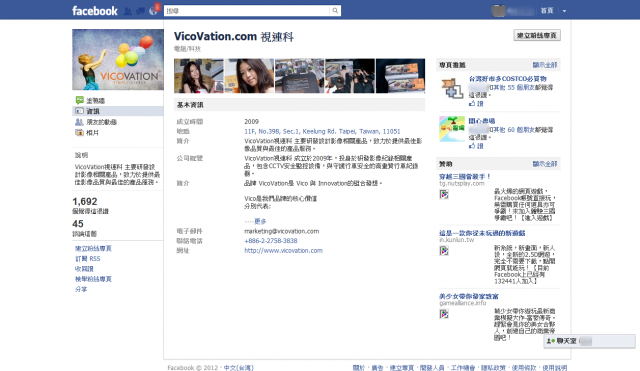Select the Info tab labeled 資訊
Screen dimensions: 640x371
[93, 111]
